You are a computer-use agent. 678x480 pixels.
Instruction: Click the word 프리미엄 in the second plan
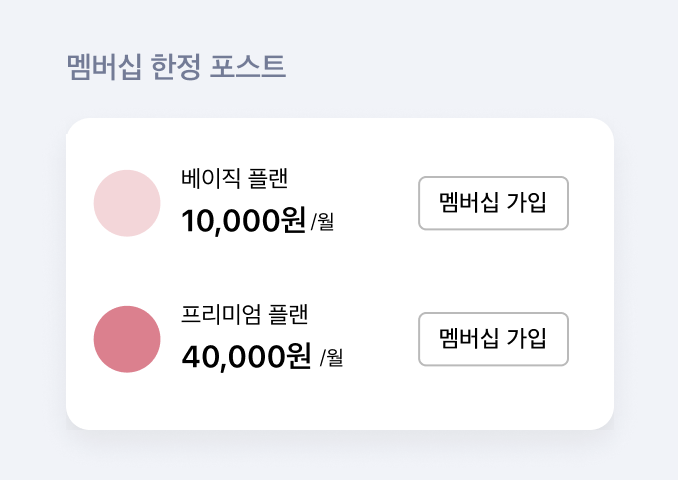tap(221, 314)
